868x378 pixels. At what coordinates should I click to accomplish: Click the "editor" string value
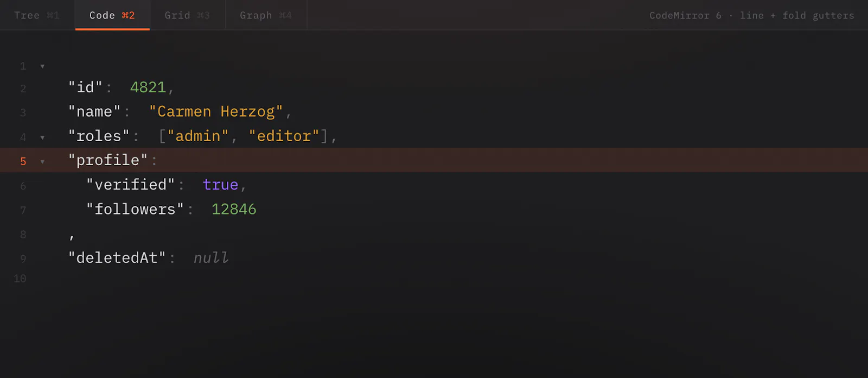pos(284,136)
